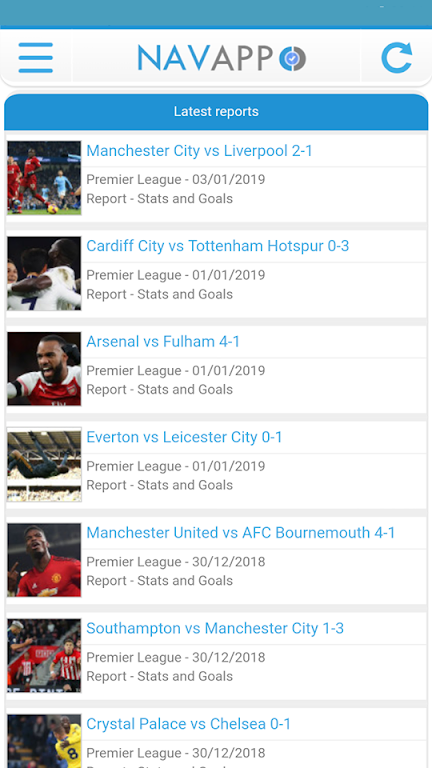Select Manchester United vs Bournemouth thumbnail
Screen dimensions: 432x768
click(x=44, y=560)
